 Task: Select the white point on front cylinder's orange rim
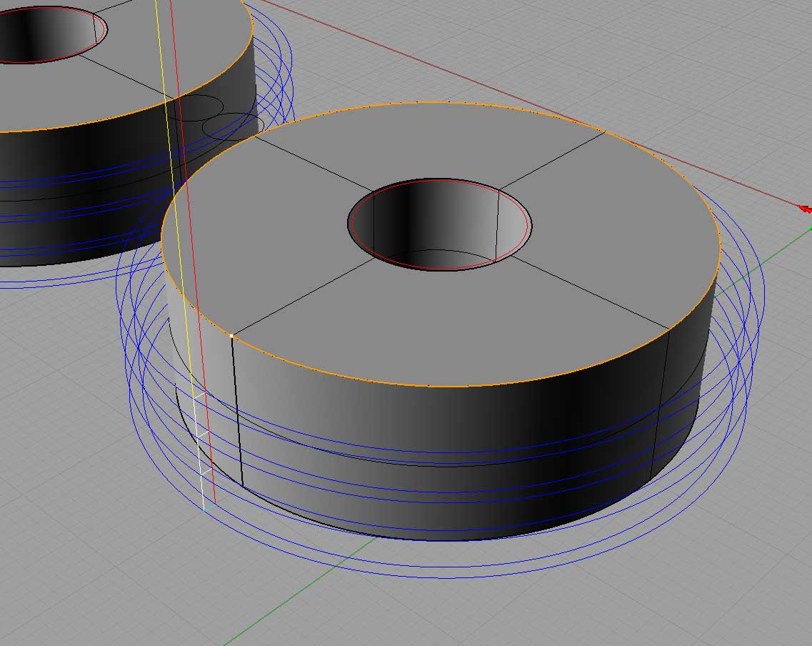pos(232,335)
